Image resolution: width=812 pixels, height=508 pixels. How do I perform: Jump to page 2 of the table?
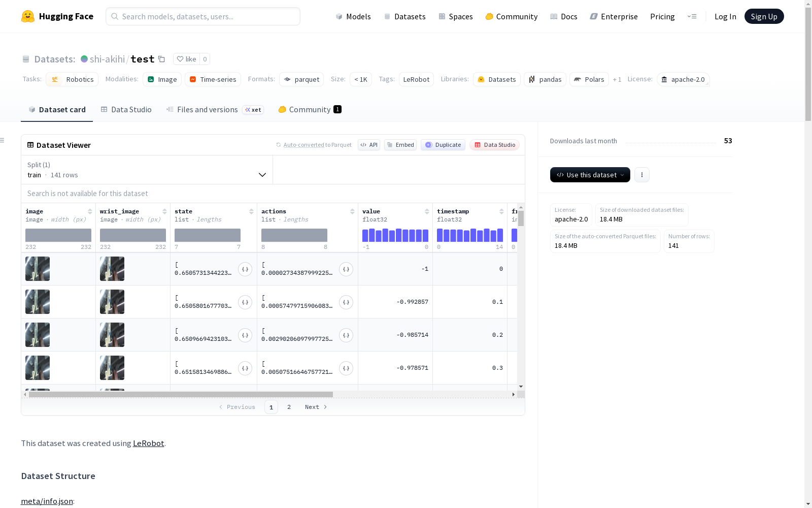tap(289, 407)
